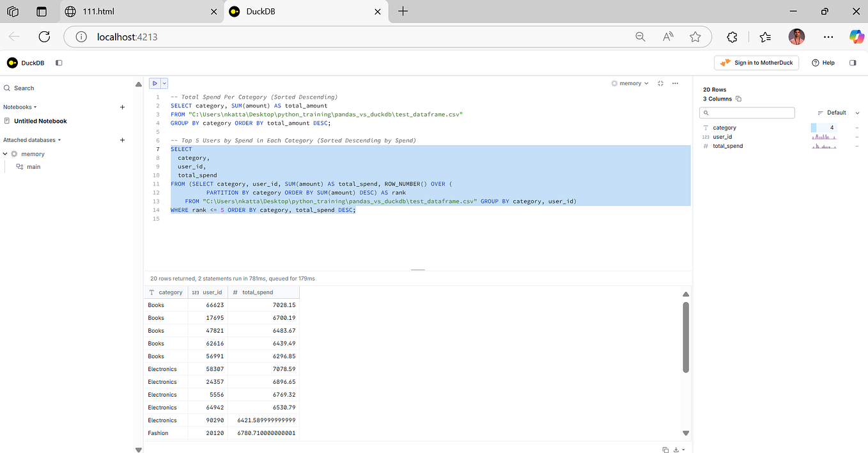Open Untitled Notebook
Image resolution: width=868 pixels, height=453 pixels.
tap(40, 120)
